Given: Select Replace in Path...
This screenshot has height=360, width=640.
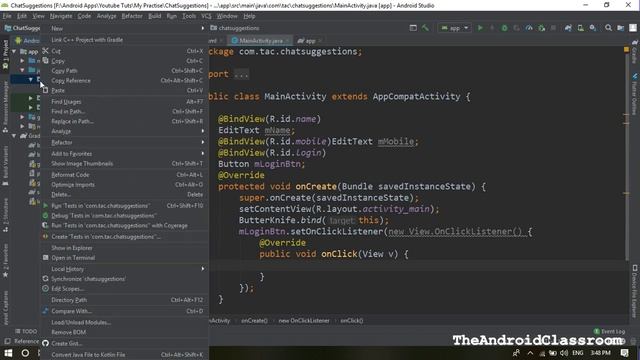Looking at the screenshot, I should click(x=124, y=121).
